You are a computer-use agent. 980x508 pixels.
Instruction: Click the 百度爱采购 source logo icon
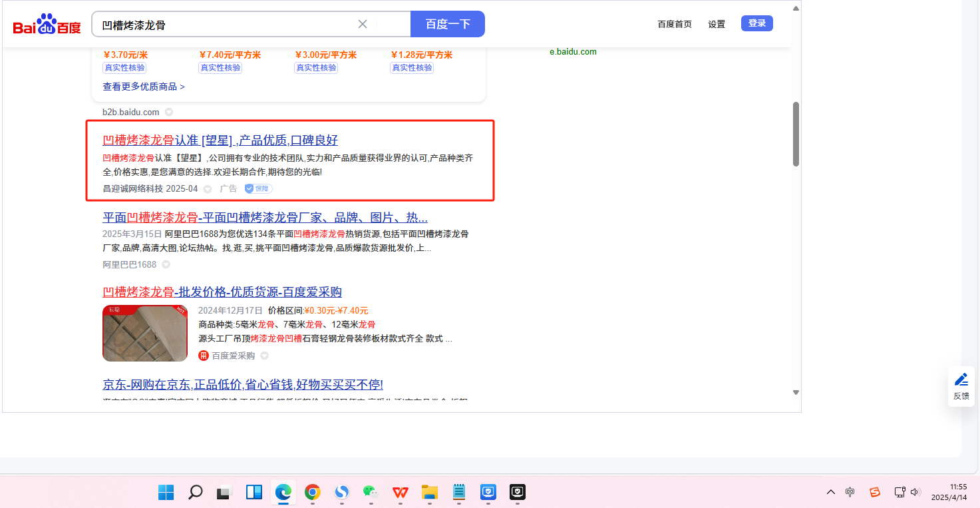(204, 356)
